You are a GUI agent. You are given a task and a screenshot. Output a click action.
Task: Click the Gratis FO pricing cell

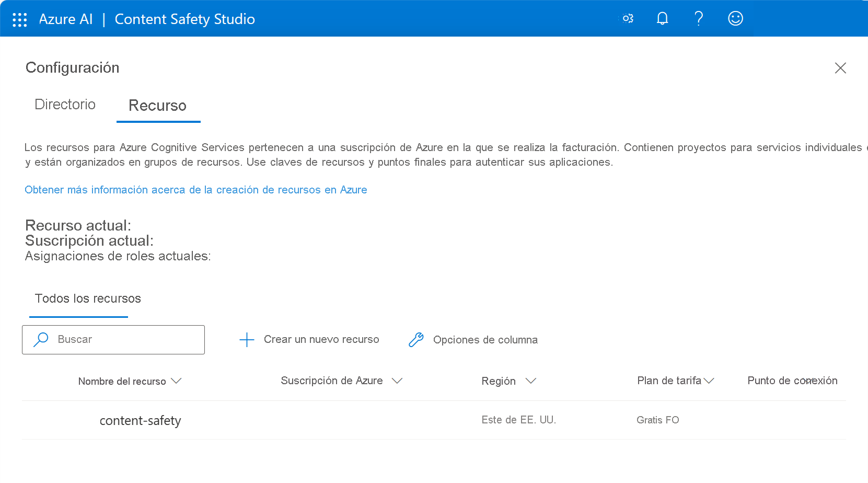click(x=658, y=420)
